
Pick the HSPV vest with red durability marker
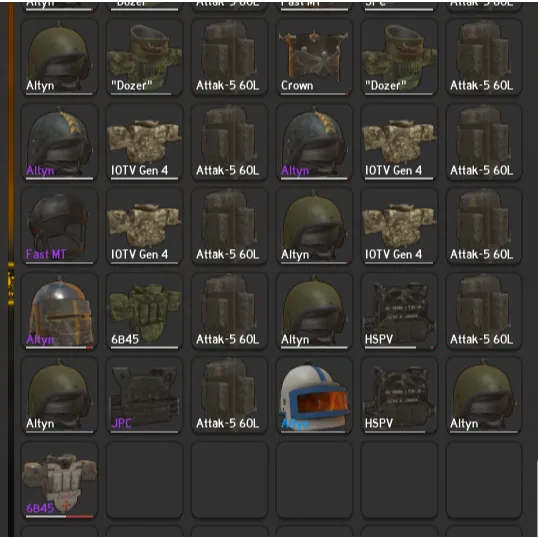click(x=399, y=311)
